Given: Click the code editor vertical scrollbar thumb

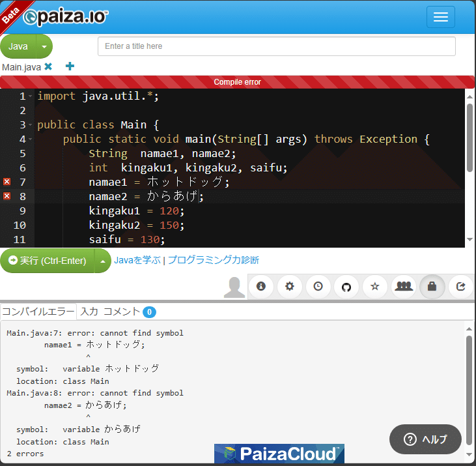Looking at the screenshot, I should pos(469,138).
